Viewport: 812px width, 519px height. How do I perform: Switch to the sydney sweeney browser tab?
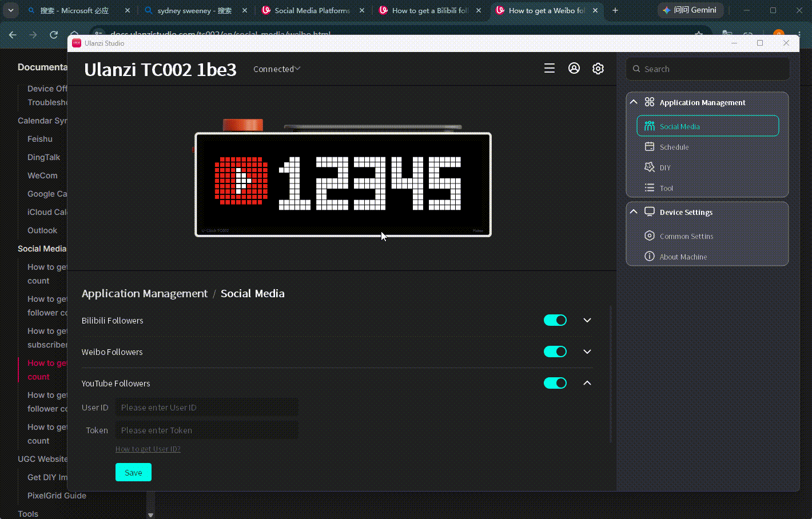coord(194,10)
